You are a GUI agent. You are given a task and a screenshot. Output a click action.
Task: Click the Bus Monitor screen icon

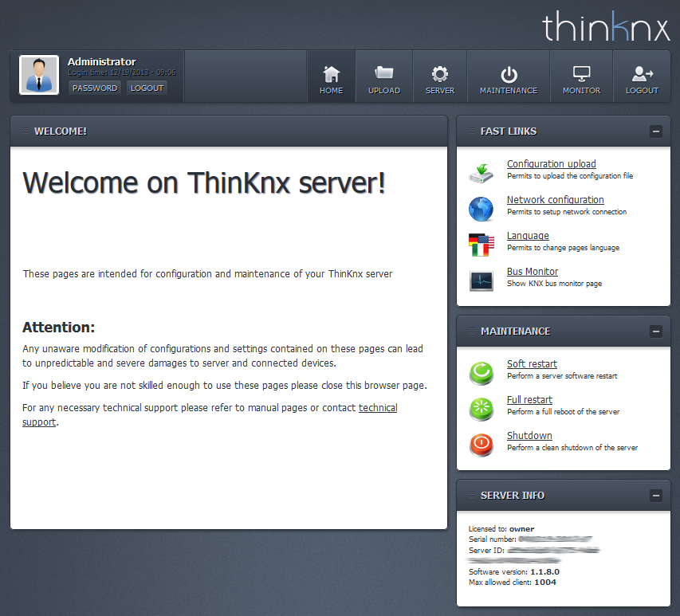coord(481,281)
